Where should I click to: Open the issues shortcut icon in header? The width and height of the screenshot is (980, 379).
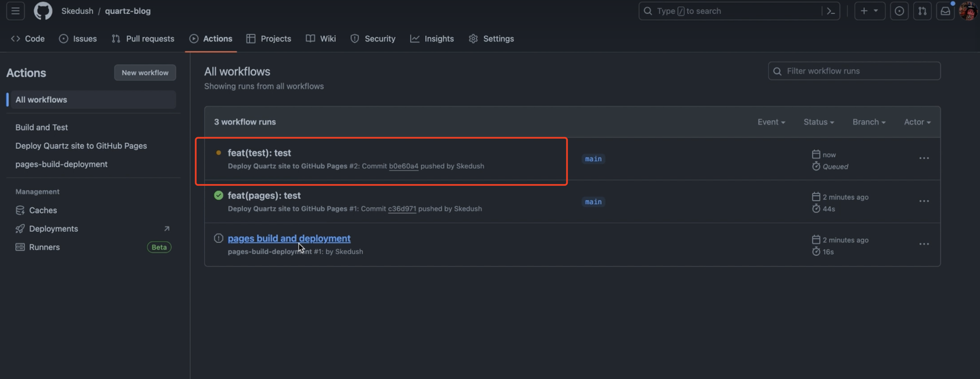click(899, 11)
